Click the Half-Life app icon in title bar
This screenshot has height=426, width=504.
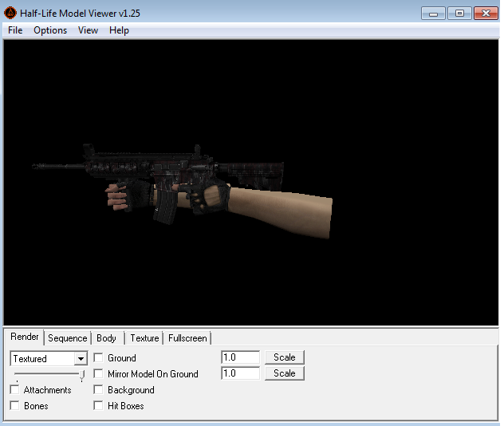[x=10, y=13]
